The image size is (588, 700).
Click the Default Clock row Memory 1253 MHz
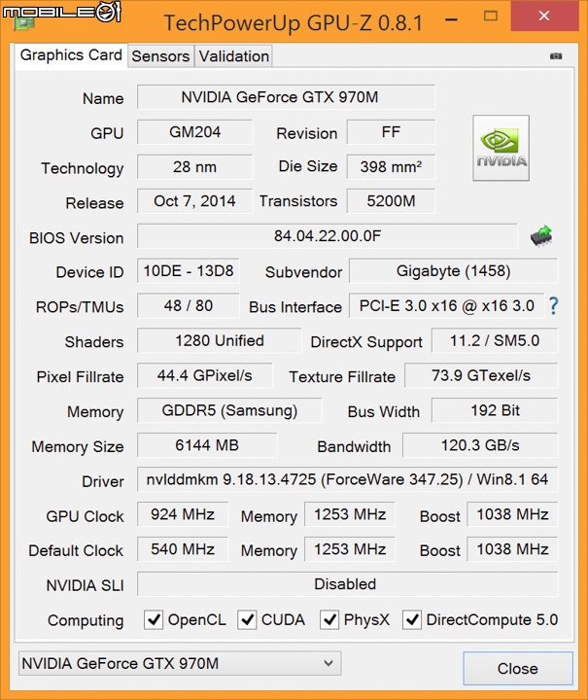[350, 549]
